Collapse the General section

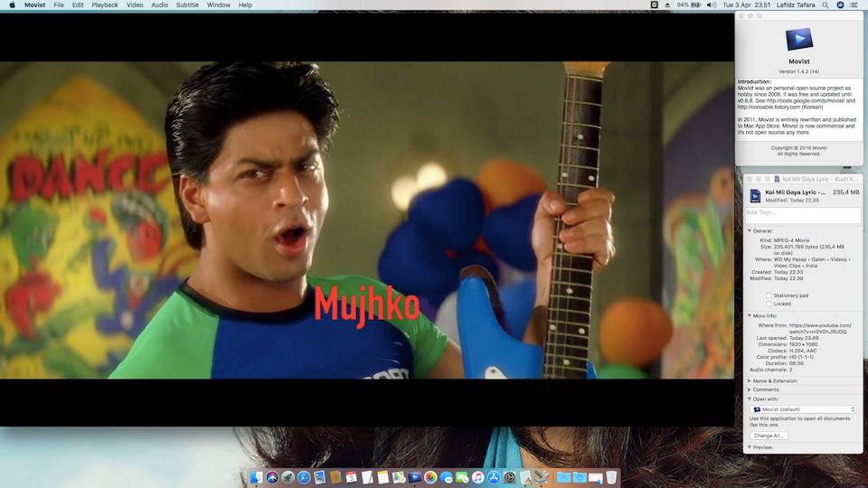click(x=750, y=230)
